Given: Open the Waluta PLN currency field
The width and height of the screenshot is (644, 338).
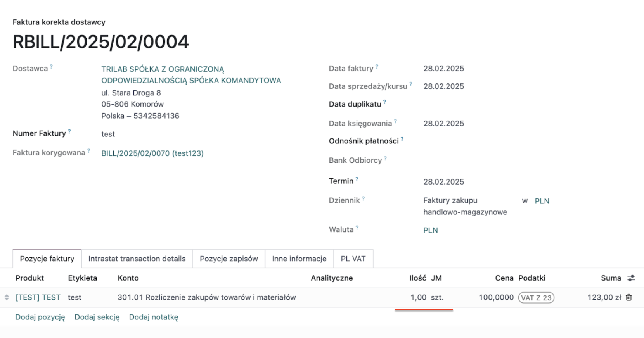Looking at the screenshot, I should coord(431,230).
